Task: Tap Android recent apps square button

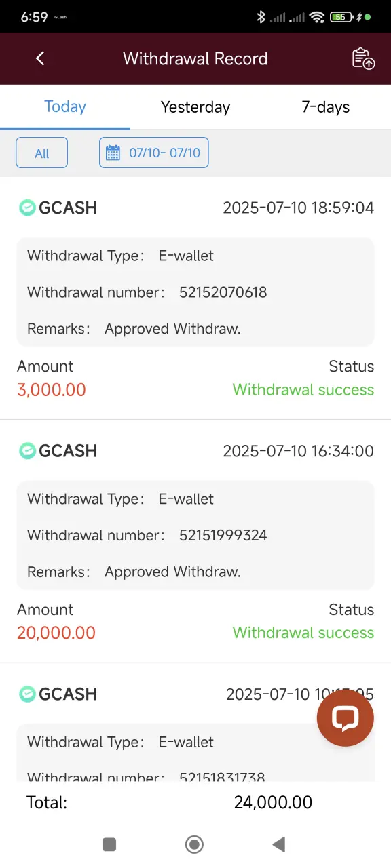Action: (109, 844)
